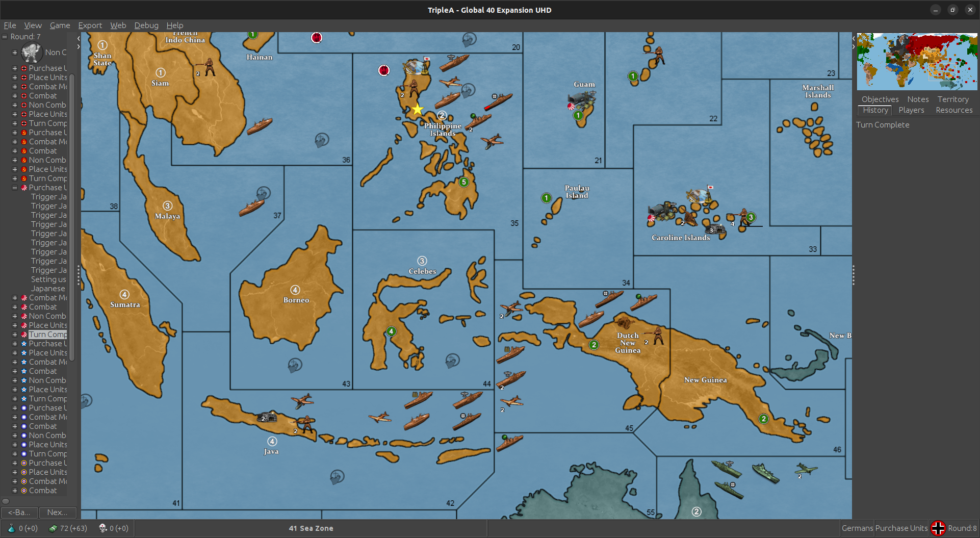Expand the Non C node at tree top
This screenshot has height=538, width=980.
15,52
